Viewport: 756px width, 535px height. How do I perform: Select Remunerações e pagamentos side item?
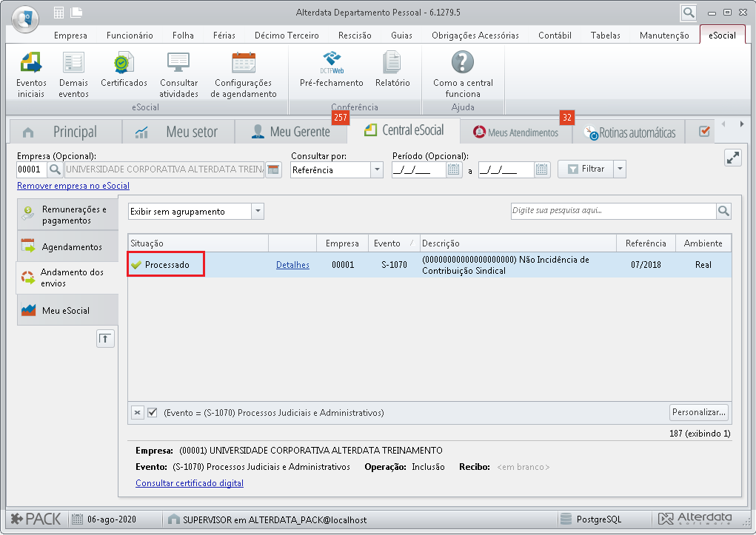(x=67, y=215)
